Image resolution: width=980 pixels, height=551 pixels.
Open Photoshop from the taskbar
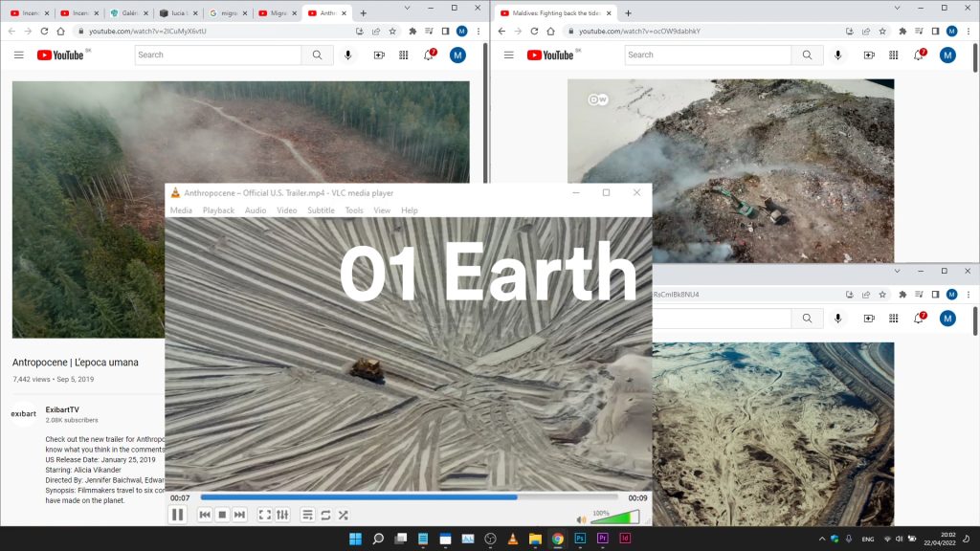580,539
